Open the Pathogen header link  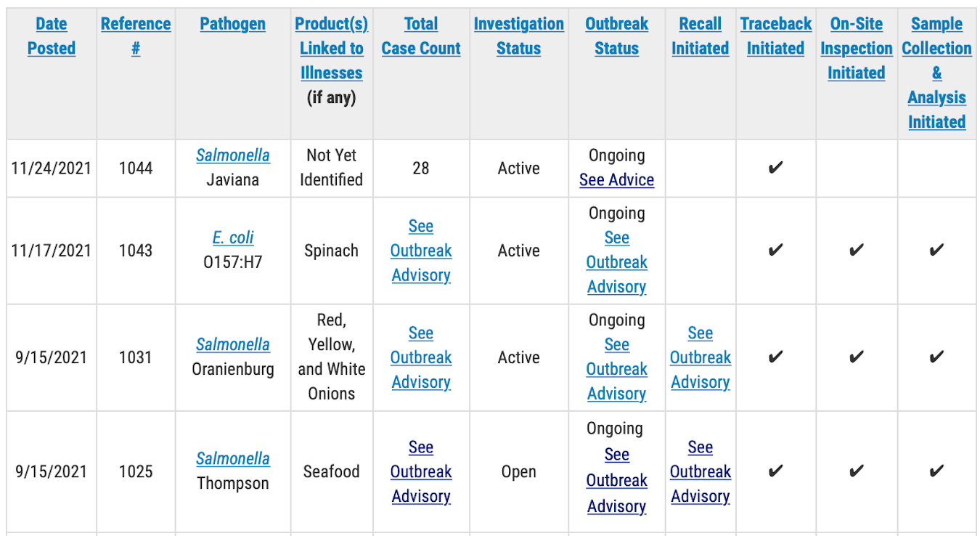[232, 23]
